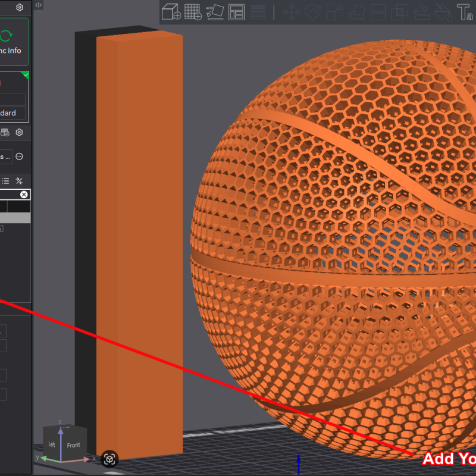Open printer settings gear at top
Image resolution: width=476 pixels, height=476 pixels.
tap(20, 8)
